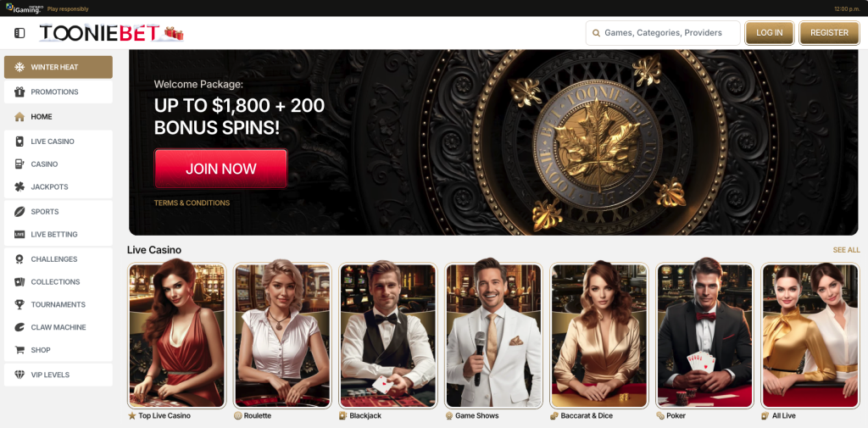Click the house icon for Home
This screenshot has width=868, height=428.
pos(19,117)
